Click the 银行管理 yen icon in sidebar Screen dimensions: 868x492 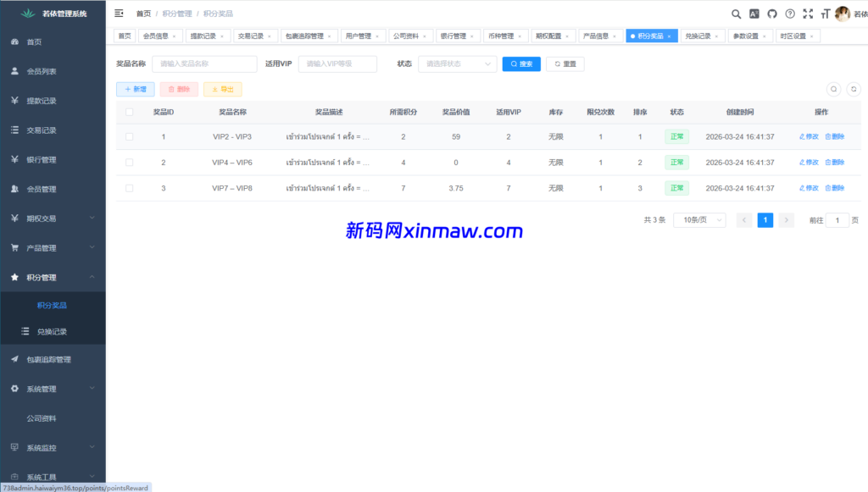[15, 159]
